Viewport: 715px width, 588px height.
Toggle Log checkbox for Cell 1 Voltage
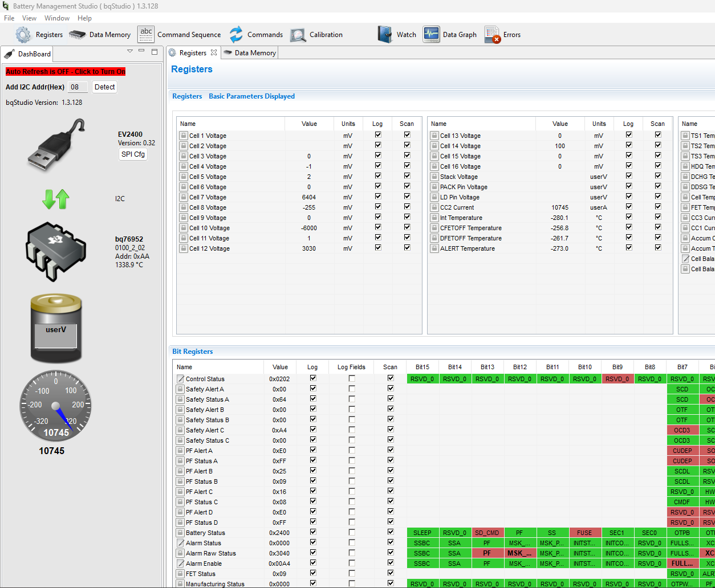378,135
